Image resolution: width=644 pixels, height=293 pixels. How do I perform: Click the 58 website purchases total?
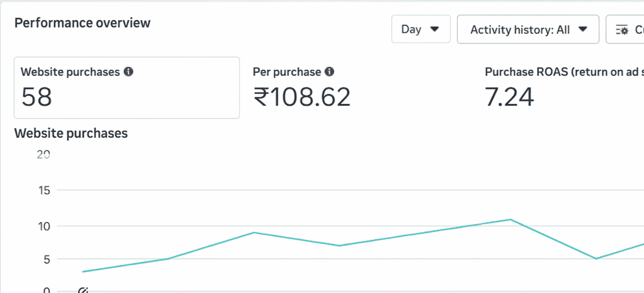37,97
